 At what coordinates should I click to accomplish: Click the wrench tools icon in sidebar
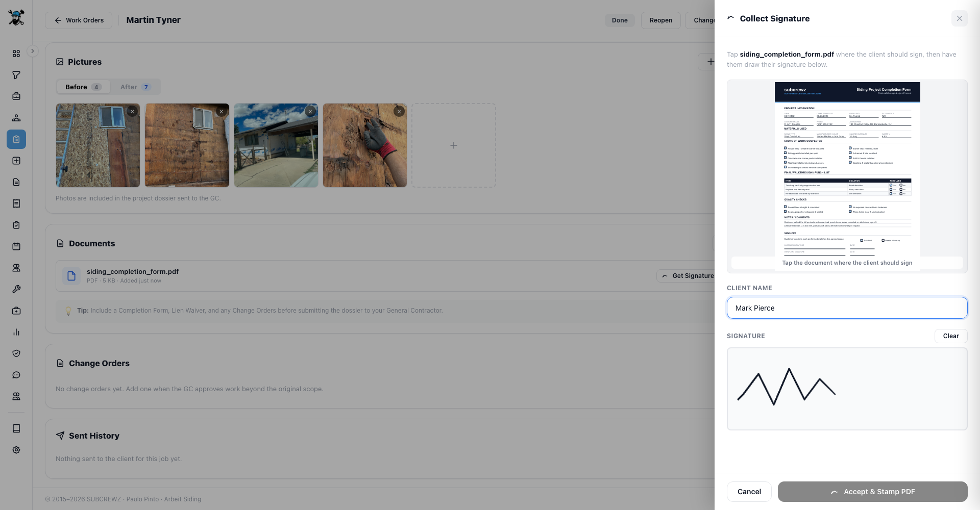[x=16, y=289]
